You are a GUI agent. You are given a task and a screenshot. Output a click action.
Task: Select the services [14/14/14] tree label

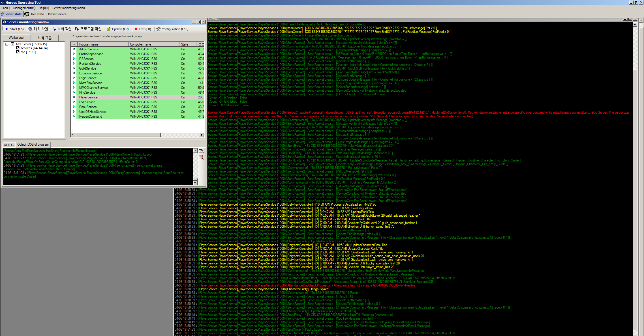tap(34, 48)
